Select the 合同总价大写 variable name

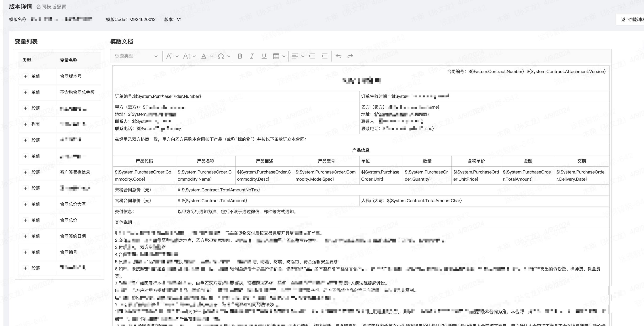click(73, 204)
